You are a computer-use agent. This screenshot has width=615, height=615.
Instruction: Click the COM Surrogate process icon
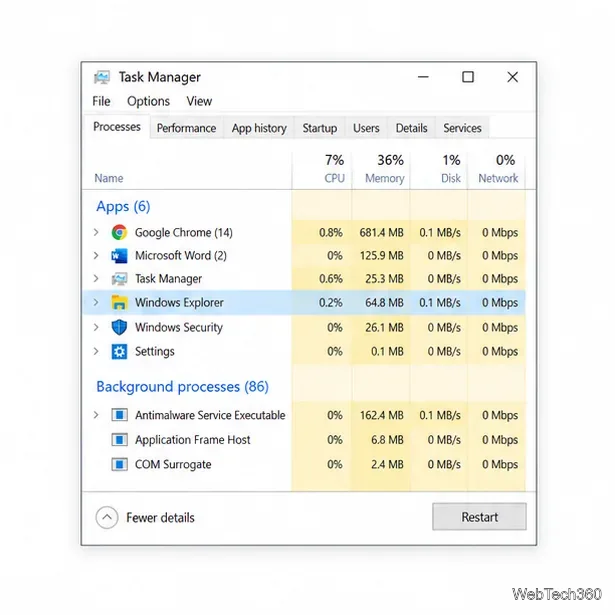click(119, 464)
